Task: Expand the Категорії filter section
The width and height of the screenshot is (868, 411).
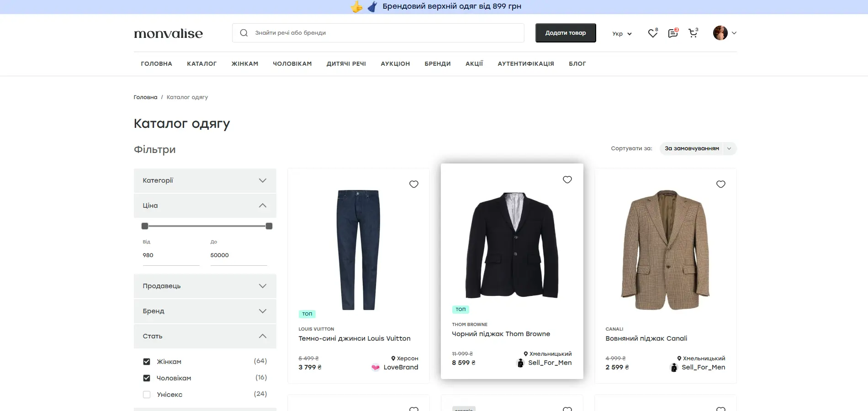Action: pyautogui.click(x=205, y=180)
